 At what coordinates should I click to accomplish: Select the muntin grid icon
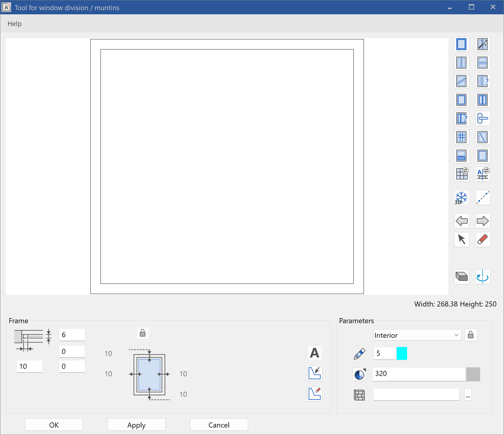click(462, 137)
